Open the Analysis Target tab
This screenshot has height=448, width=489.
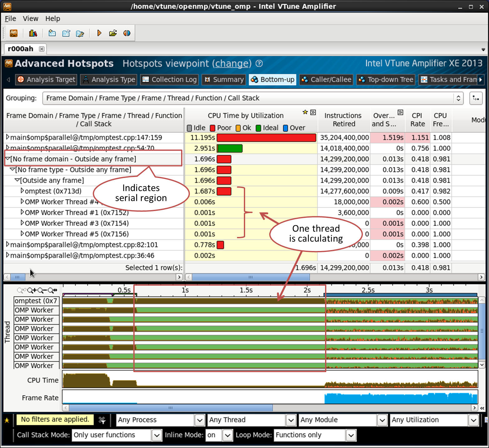pos(46,80)
